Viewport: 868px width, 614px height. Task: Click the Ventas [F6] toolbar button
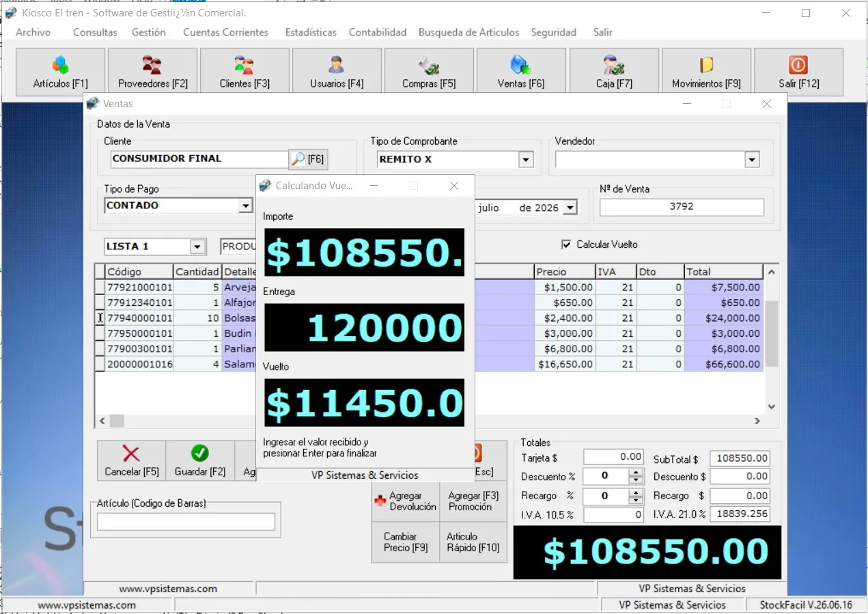pyautogui.click(x=521, y=72)
